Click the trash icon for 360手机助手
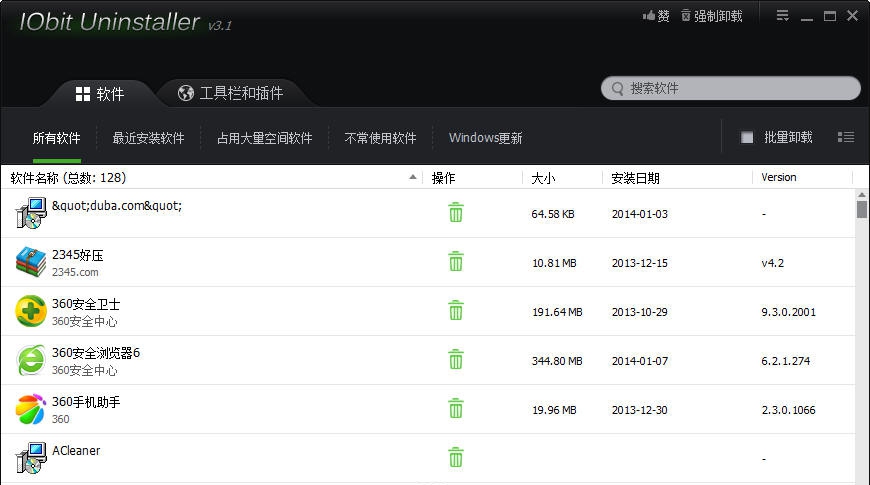Image resolution: width=870 pixels, height=485 pixels. 456,408
